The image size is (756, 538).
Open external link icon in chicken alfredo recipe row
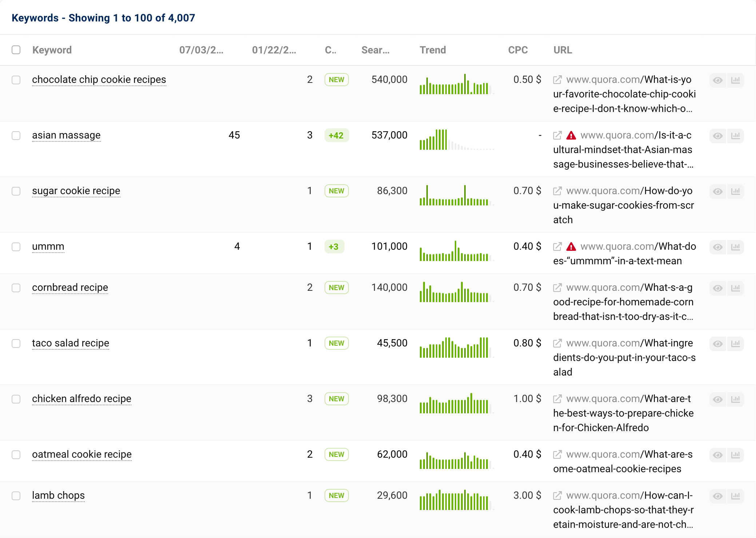(557, 399)
